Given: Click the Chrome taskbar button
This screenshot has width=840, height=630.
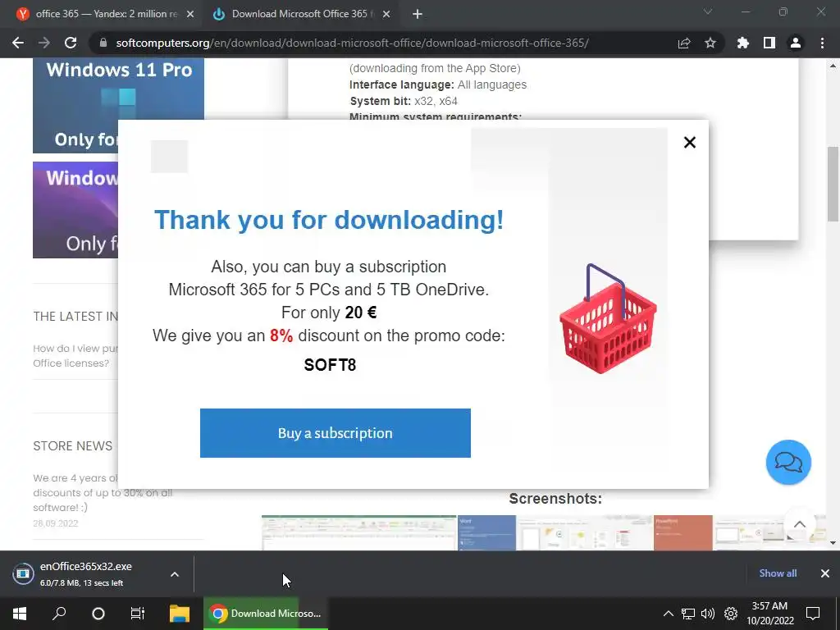Looking at the screenshot, I should click(266, 614).
